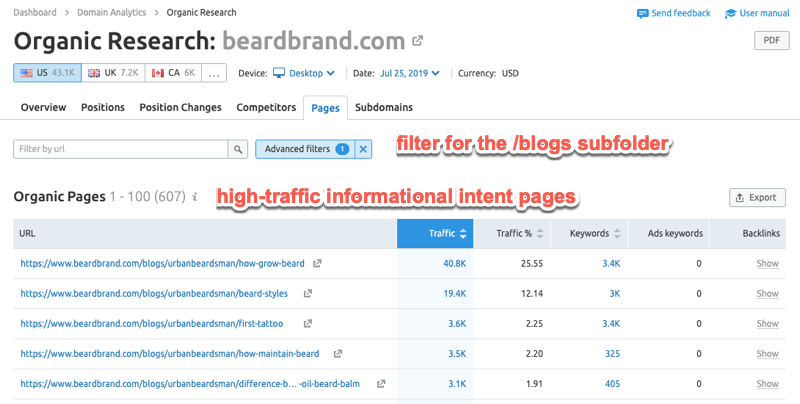
Task: Sort table by the Traffic % column
Action: pyautogui.click(x=512, y=234)
